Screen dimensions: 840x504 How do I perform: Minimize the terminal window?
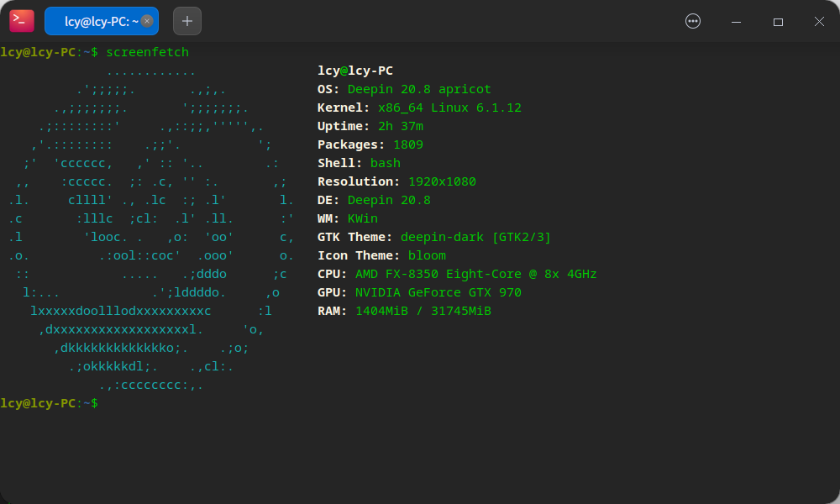[x=736, y=22]
